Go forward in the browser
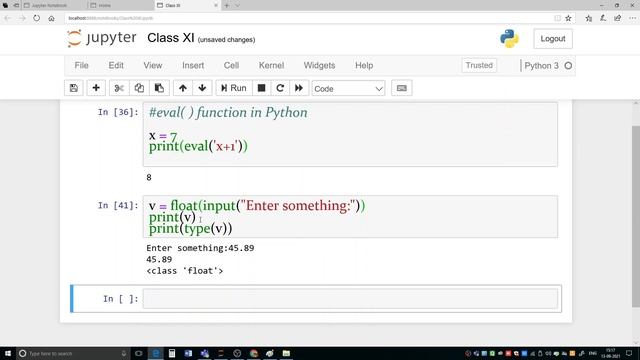 [22, 18]
